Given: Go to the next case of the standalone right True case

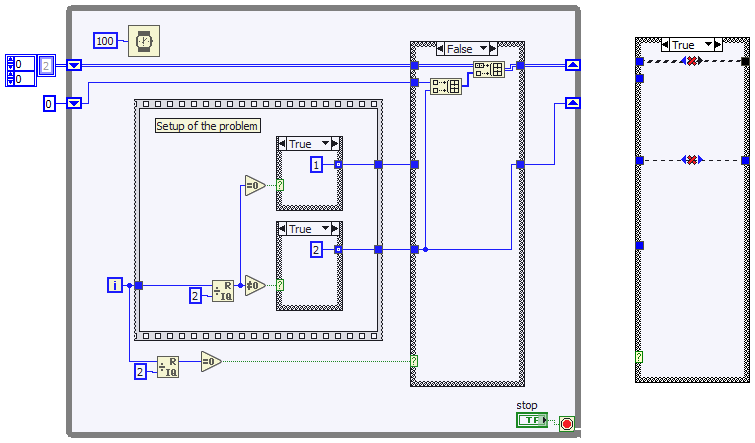Looking at the screenshot, I should (x=717, y=45).
